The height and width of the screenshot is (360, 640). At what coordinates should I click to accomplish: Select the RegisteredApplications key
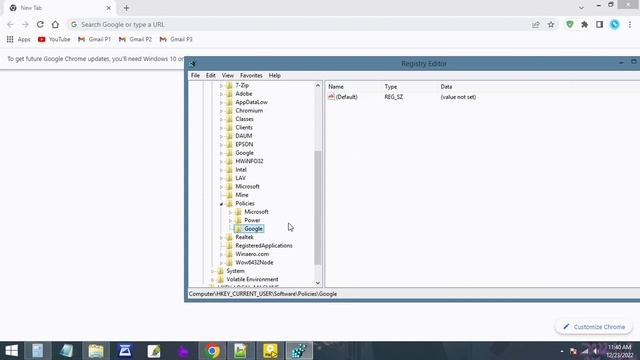point(264,246)
